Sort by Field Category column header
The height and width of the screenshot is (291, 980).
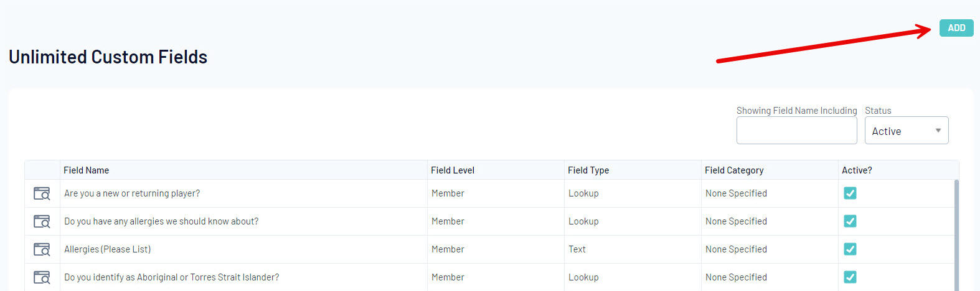[734, 170]
